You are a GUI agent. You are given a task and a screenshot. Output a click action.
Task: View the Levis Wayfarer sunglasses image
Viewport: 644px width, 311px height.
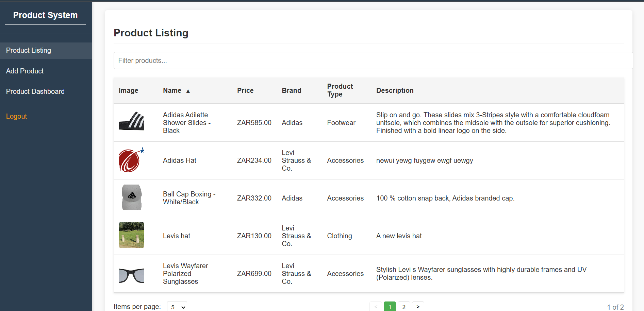tap(131, 275)
